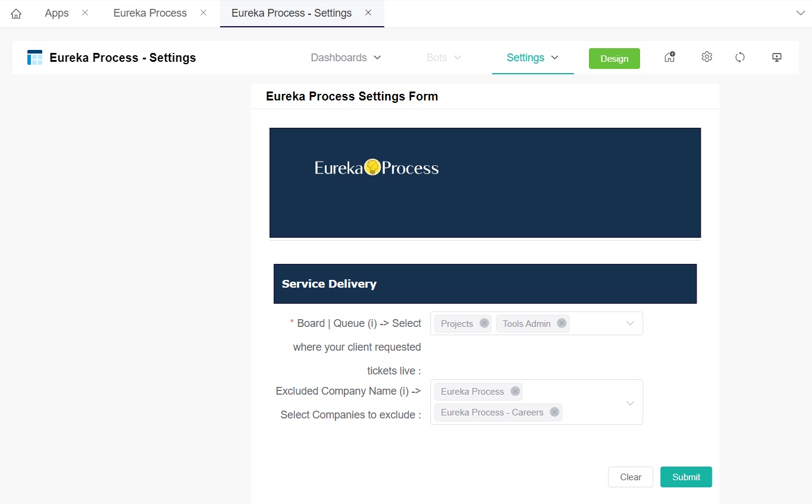The width and height of the screenshot is (812, 504).
Task: Expand the Settings dropdown chevron
Action: (554, 58)
